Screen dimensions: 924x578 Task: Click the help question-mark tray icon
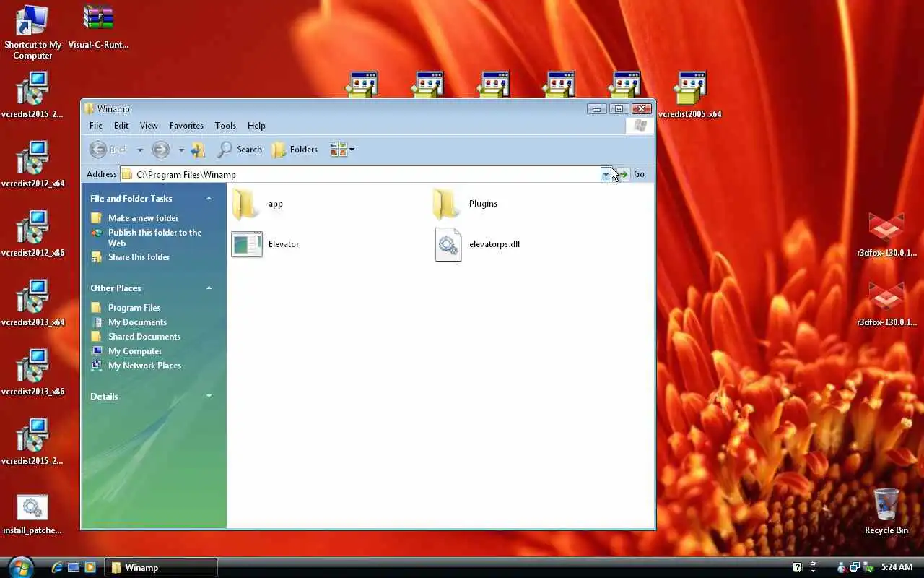pos(797,568)
